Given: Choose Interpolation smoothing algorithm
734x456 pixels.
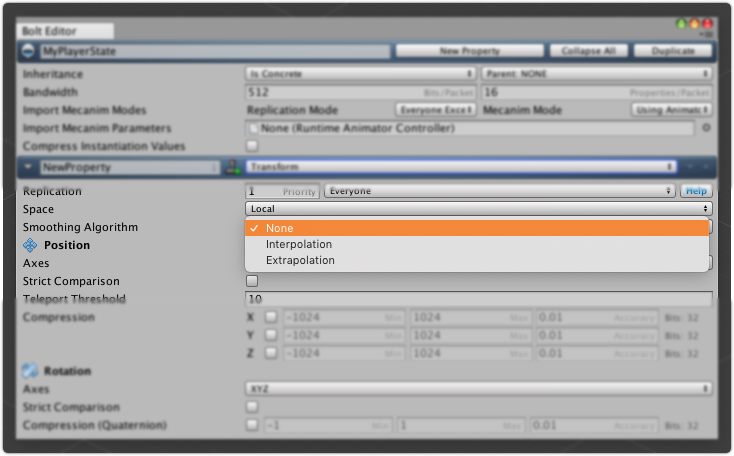Looking at the screenshot, I should pos(477,244).
